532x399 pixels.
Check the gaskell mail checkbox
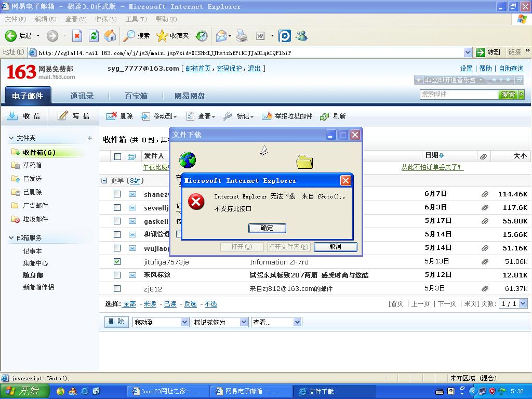point(117,221)
